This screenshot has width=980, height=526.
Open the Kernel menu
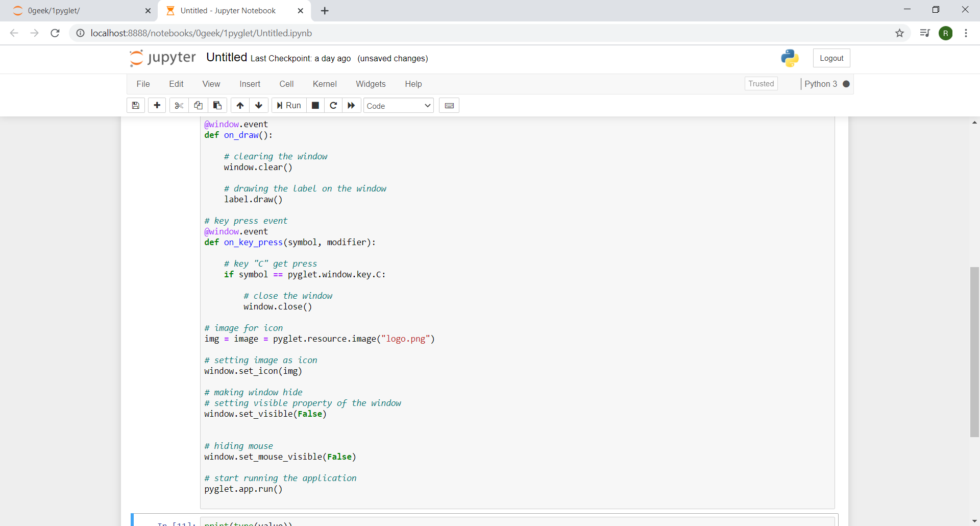point(325,84)
